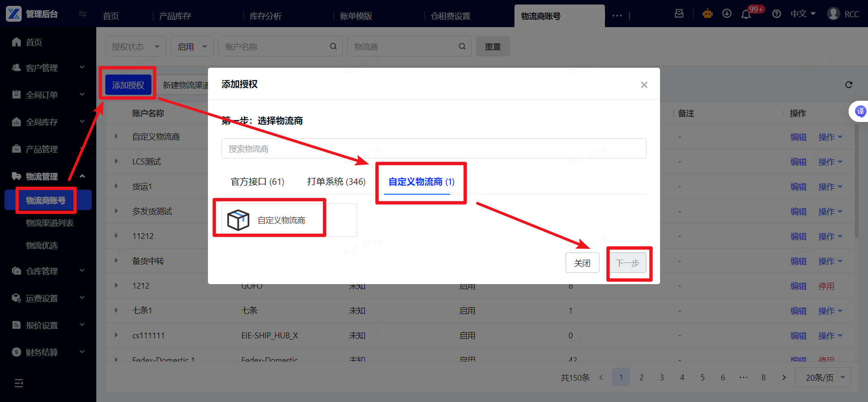The height and width of the screenshot is (402, 868).
Task: Open the 中文 language dropdown
Action: 803,14
